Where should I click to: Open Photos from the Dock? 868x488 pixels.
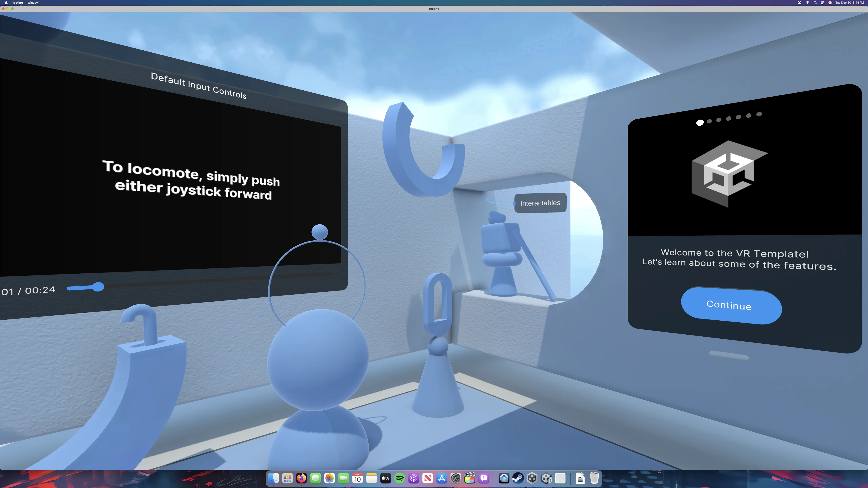coord(330,478)
